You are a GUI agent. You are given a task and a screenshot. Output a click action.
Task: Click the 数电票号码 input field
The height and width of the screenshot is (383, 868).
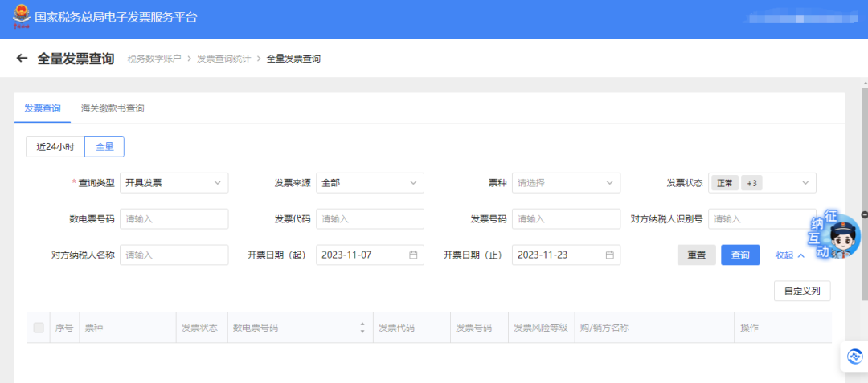click(174, 219)
